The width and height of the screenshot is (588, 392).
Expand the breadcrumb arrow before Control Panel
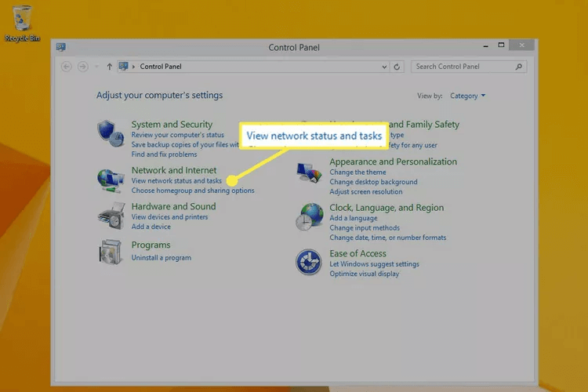coord(133,67)
